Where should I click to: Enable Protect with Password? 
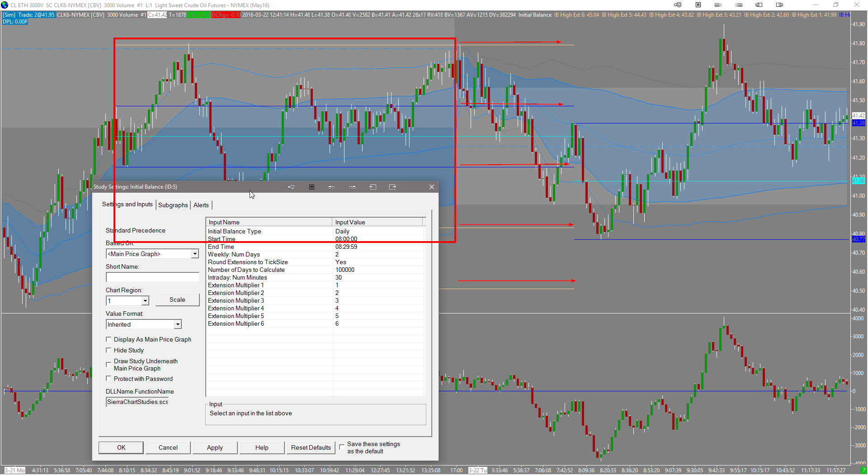[108, 379]
